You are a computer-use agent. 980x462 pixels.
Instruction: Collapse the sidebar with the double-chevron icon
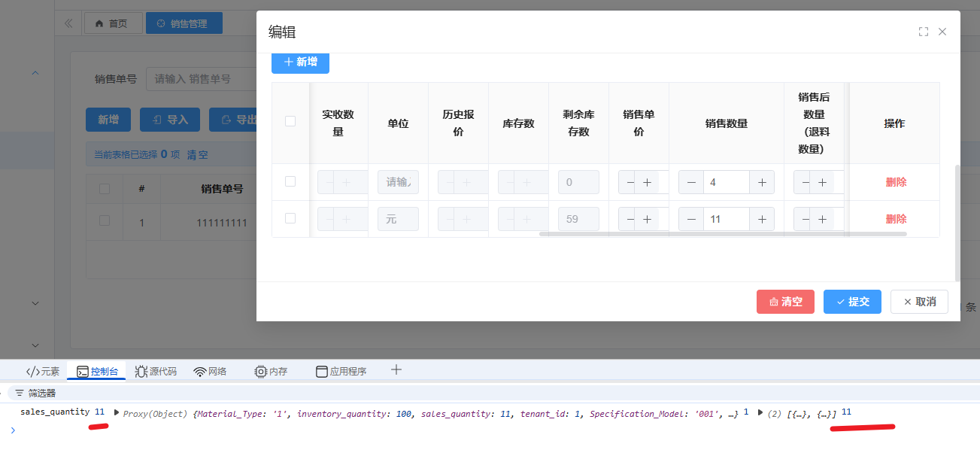(x=68, y=23)
